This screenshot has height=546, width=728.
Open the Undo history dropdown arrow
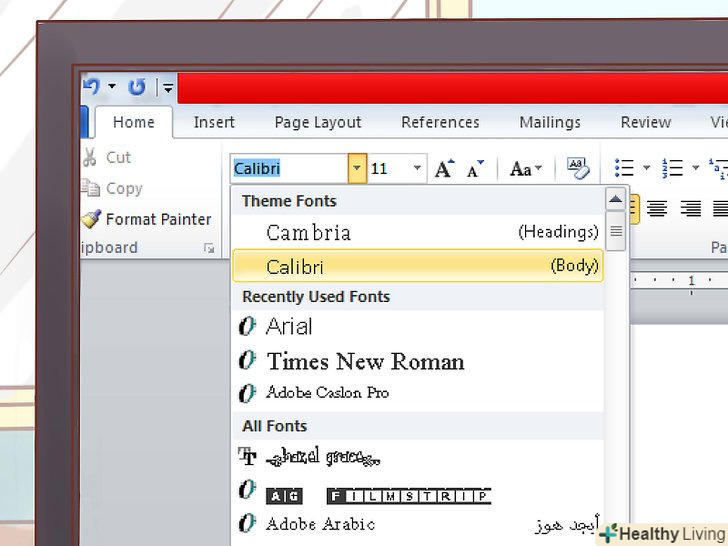[112, 86]
